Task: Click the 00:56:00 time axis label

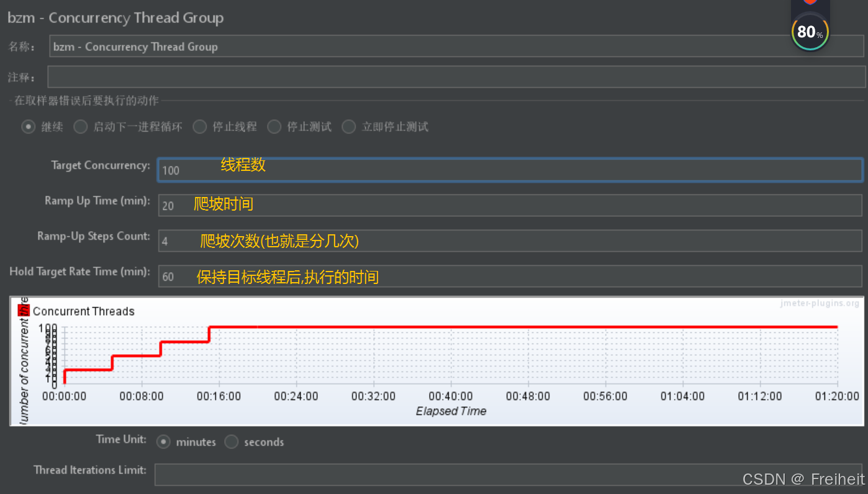Action: 605,396
